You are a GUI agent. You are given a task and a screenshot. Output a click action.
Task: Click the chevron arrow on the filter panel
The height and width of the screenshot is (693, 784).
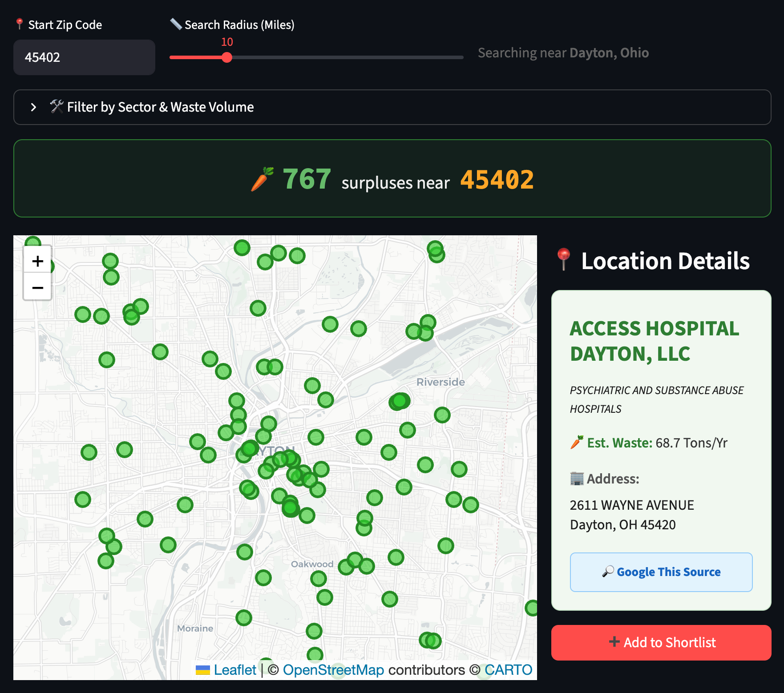33,107
